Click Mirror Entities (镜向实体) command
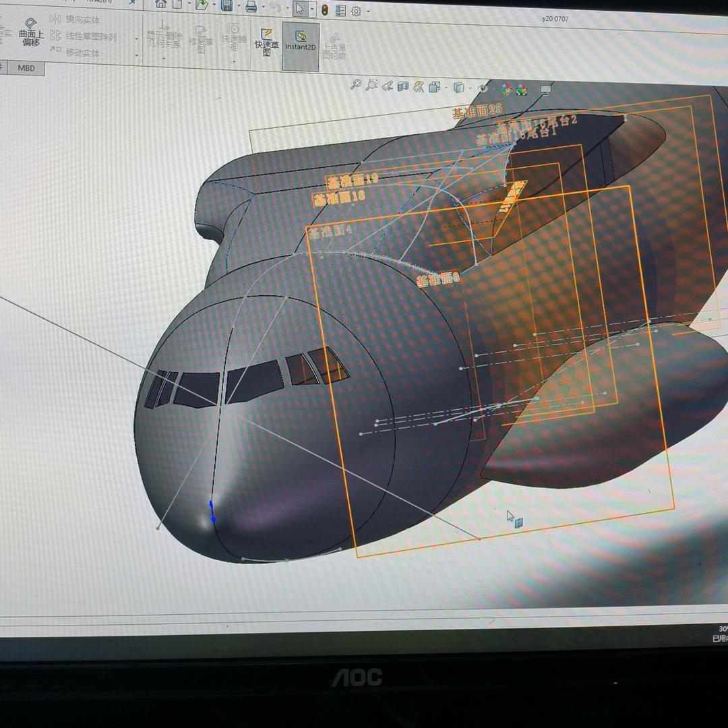 82,20
